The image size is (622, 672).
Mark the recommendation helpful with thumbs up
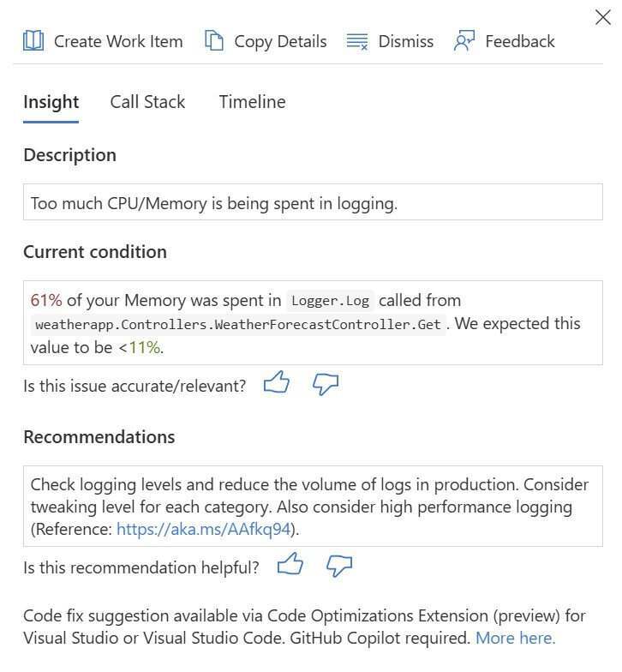[x=290, y=565]
